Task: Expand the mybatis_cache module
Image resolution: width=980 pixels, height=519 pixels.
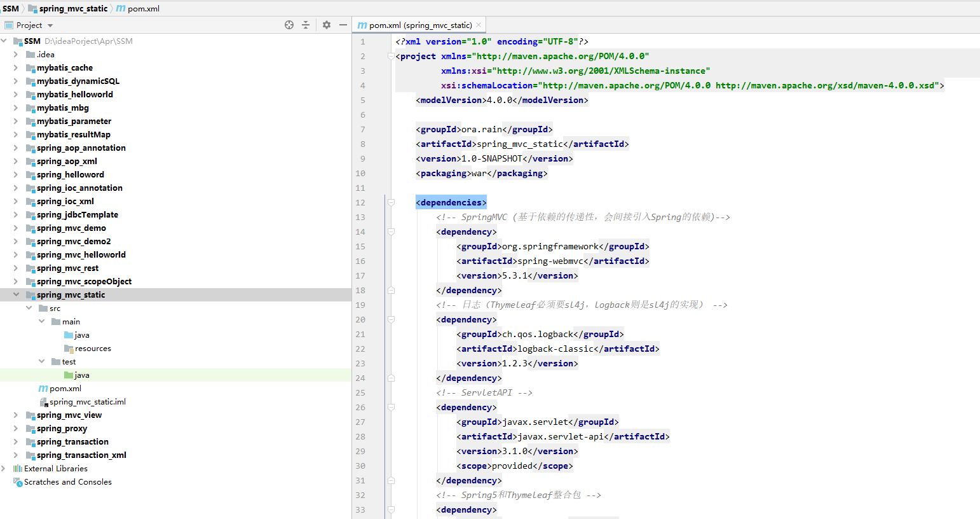Action: click(16, 67)
